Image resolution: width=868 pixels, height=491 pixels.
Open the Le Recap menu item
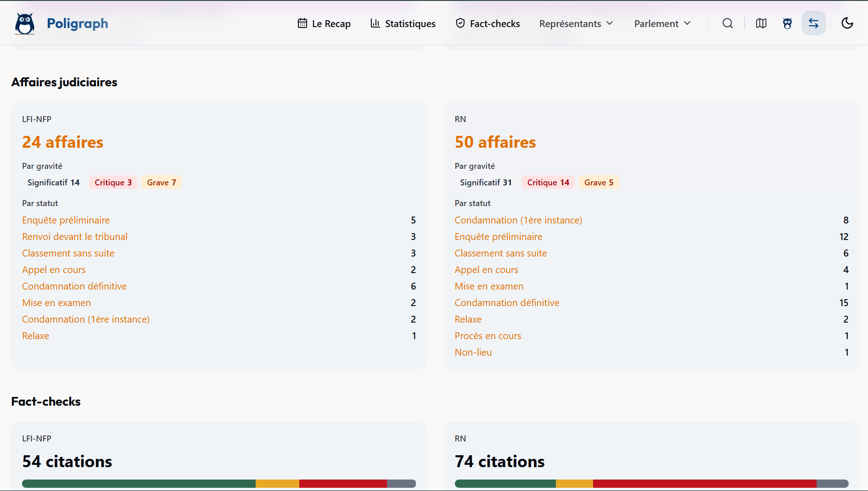[x=331, y=23]
